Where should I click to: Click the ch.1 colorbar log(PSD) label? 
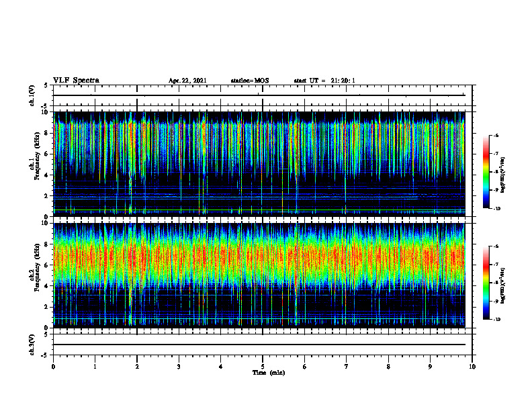[503, 175]
